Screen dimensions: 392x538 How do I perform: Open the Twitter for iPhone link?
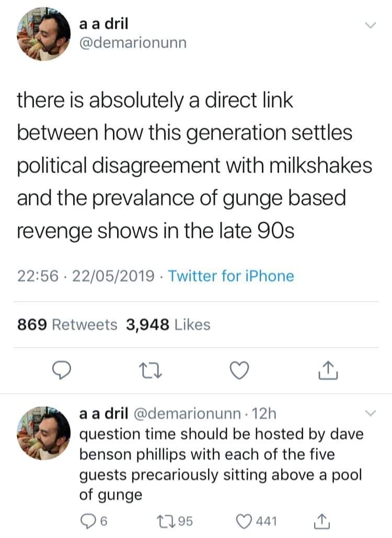[x=231, y=276]
